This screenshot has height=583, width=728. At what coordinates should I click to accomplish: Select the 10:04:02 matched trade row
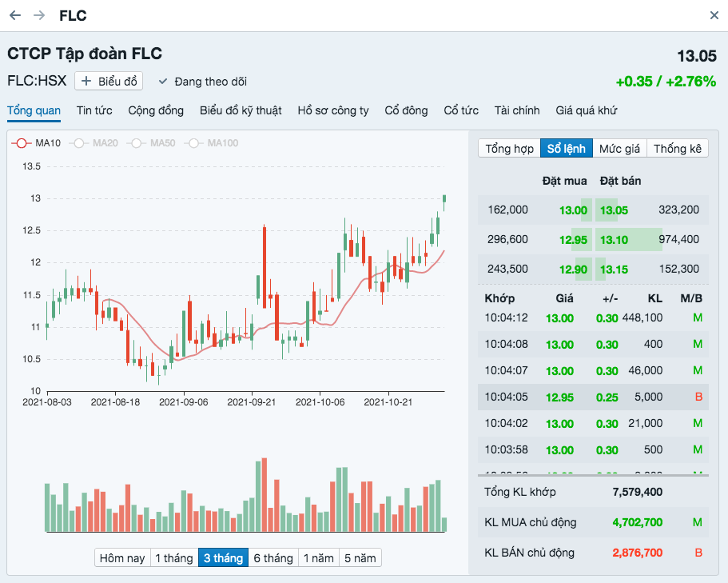coord(594,423)
